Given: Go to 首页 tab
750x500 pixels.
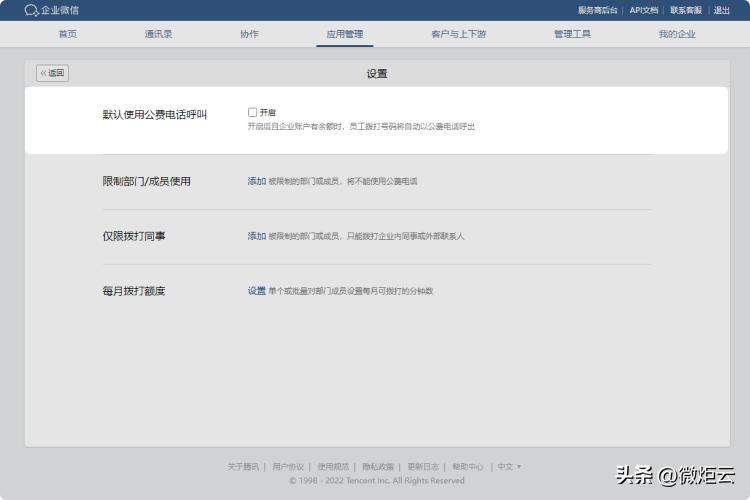Looking at the screenshot, I should (x=67, y=34).
